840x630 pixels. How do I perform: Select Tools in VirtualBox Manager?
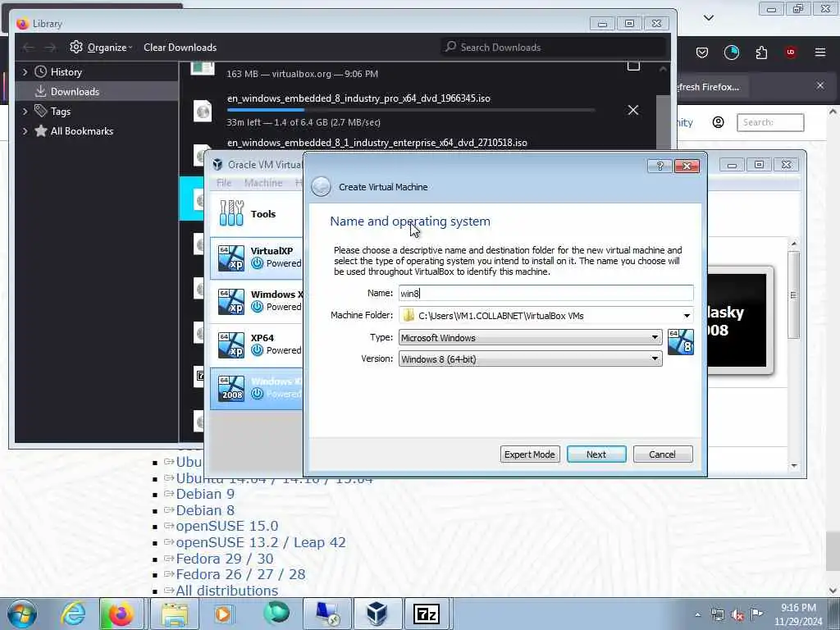click(x=256, y=214)
